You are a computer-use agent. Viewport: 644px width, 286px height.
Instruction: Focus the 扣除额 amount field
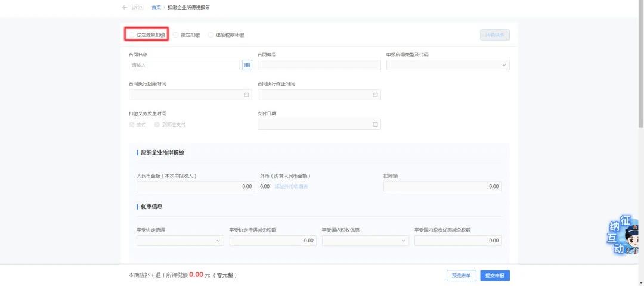pos(442,186)
